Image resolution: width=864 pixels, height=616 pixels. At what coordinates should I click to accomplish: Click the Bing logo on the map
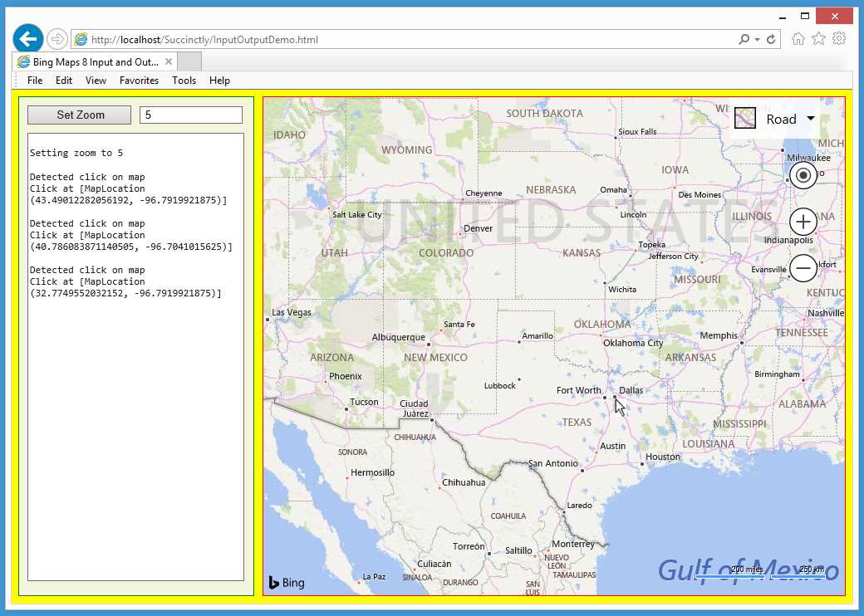(285, 583)
